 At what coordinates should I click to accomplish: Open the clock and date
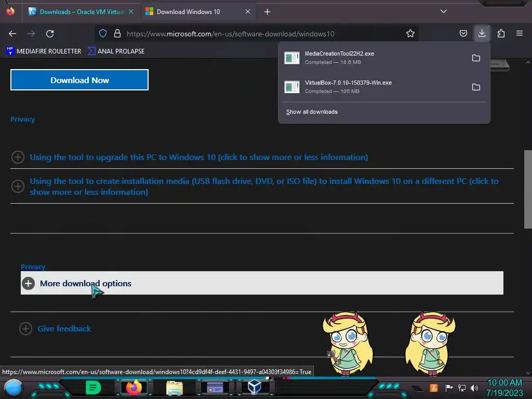click(x=504, y=388)
